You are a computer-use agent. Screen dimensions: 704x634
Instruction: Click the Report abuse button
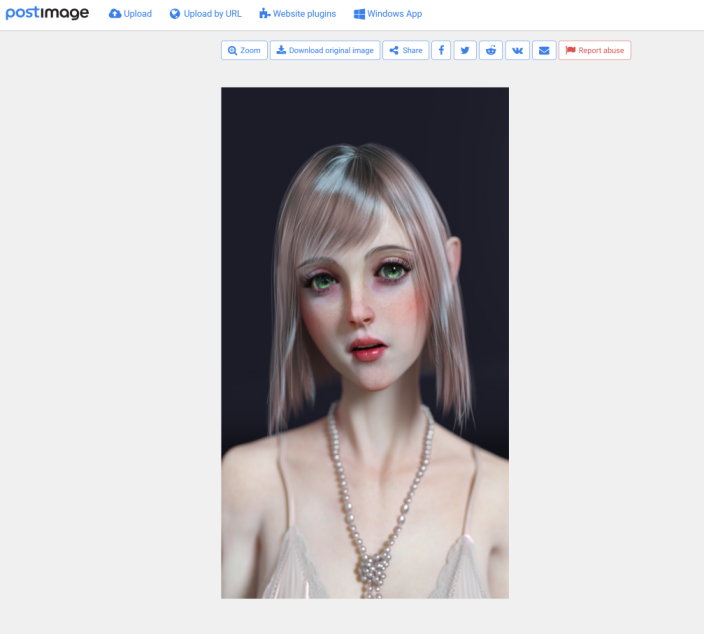coord(595,50)
